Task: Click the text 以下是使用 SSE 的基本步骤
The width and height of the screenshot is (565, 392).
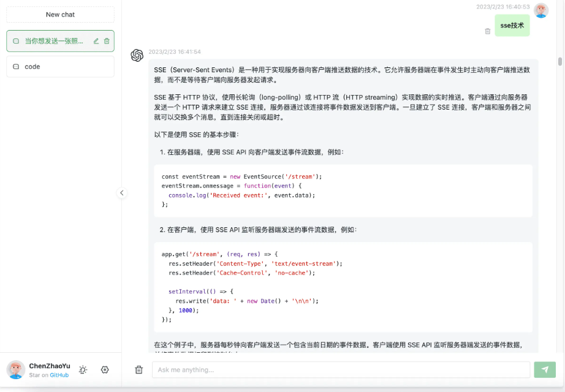Action: pos(196,135)
